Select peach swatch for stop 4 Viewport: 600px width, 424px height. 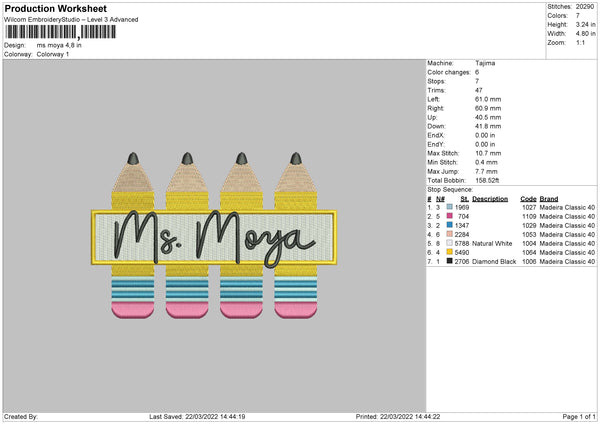pos(450,234)
